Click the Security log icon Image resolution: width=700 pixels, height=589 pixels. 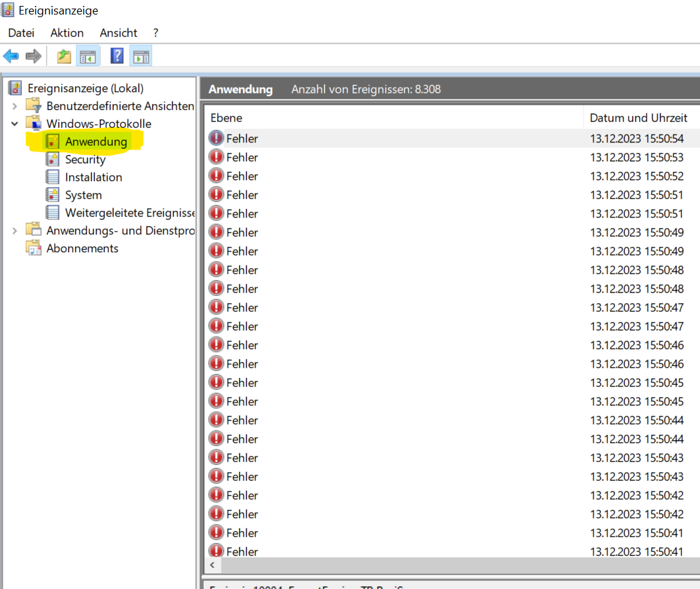click(52, 159)
